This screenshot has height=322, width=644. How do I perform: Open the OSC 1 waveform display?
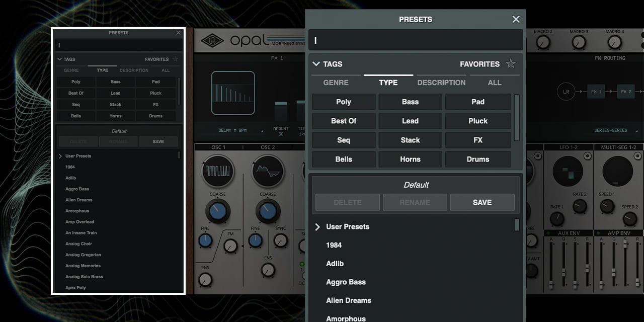[x=218, y=171]
